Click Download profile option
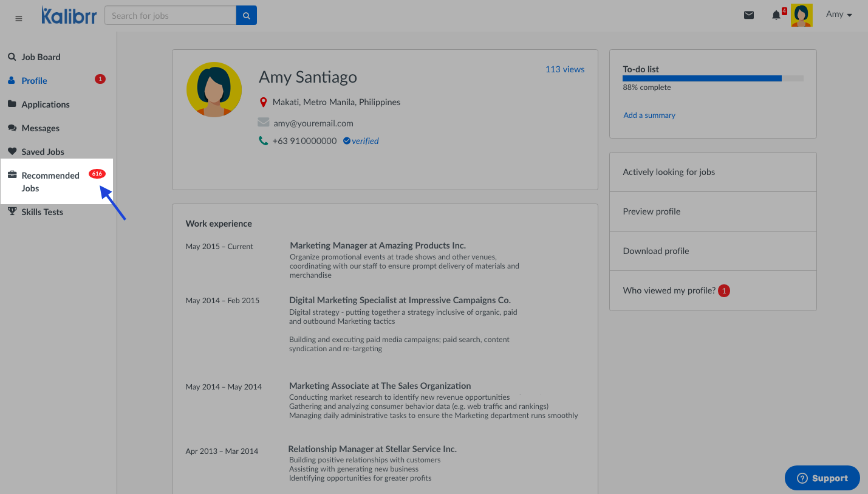The image size is (868, 494). click(x=655, y=251)
